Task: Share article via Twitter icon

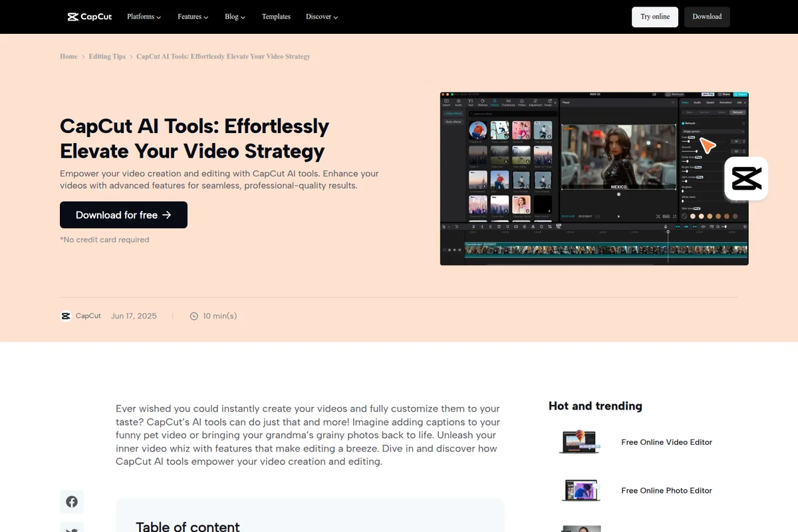Action: tap(72, 529)
